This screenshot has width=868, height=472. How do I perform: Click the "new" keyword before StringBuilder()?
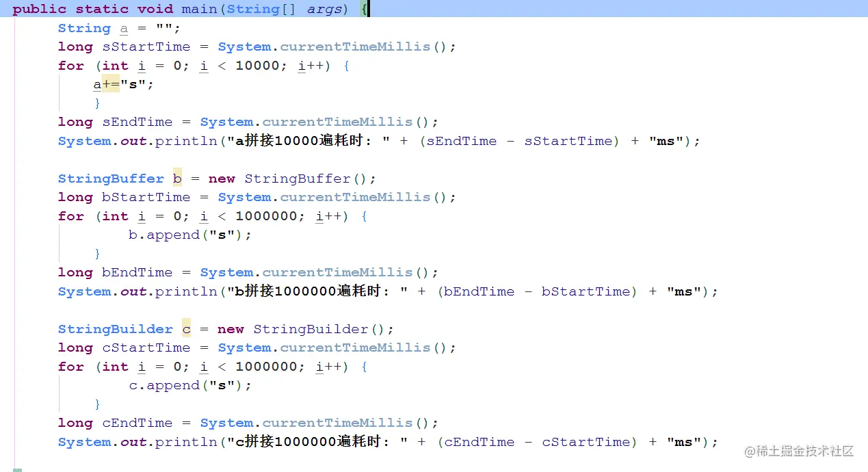(x=231, y=329)
